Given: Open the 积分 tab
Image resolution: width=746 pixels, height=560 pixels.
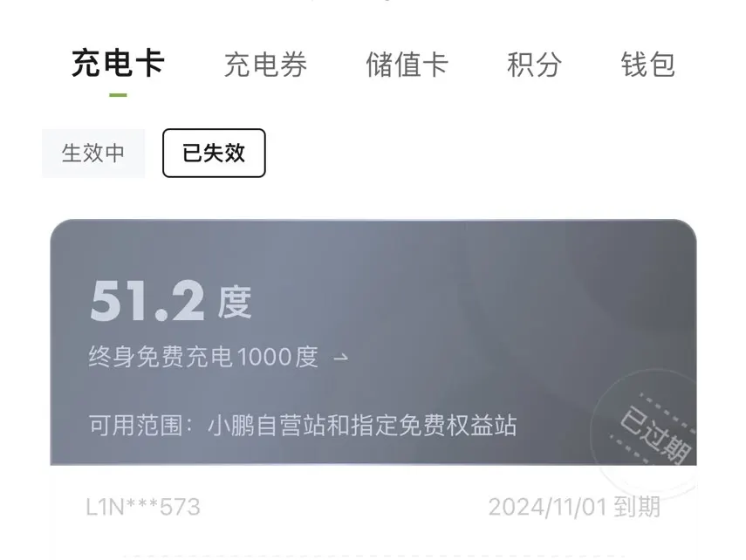Looking at the screenshot, I should [x=534, y=65].
